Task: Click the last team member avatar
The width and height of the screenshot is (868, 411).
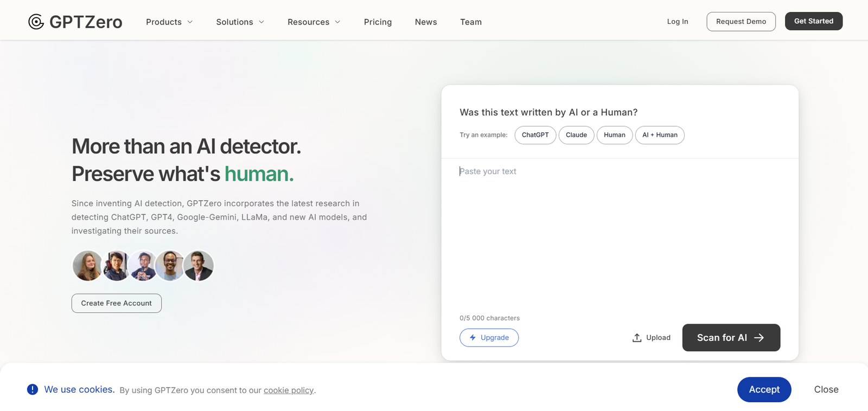Action: [x=199, y=266]
